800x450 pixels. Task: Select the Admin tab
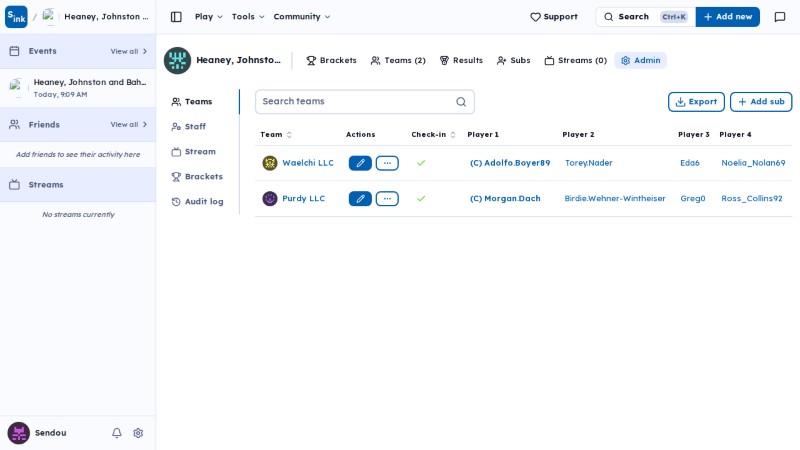[x=640, y=60]
